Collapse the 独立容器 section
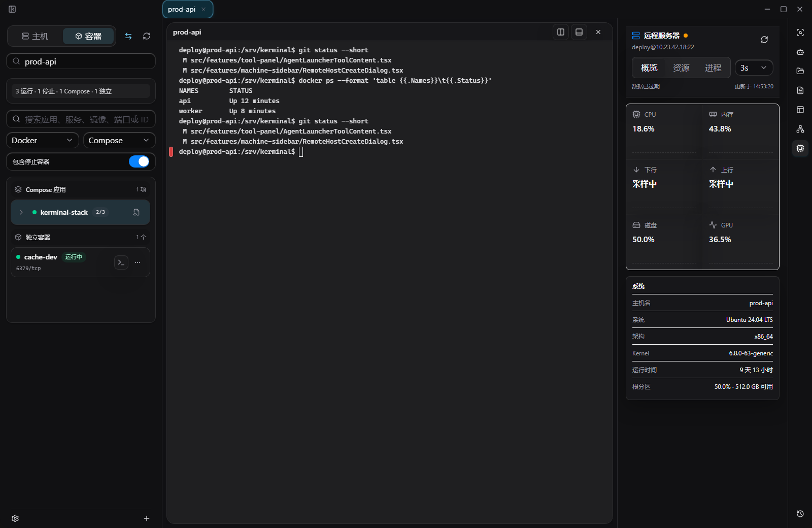Screen dimensions: 812x528 (x=81, y=237)
